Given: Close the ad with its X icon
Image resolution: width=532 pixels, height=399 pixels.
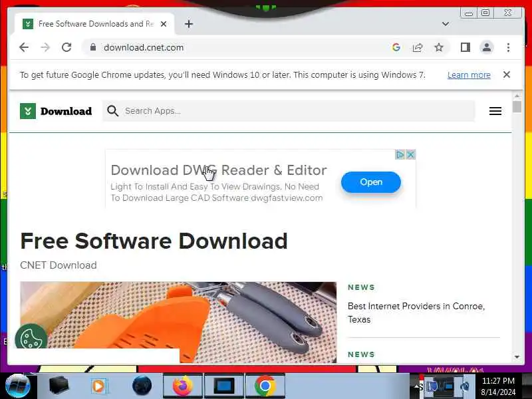Looking at the screenshot, I should click(x=410, y=155).
